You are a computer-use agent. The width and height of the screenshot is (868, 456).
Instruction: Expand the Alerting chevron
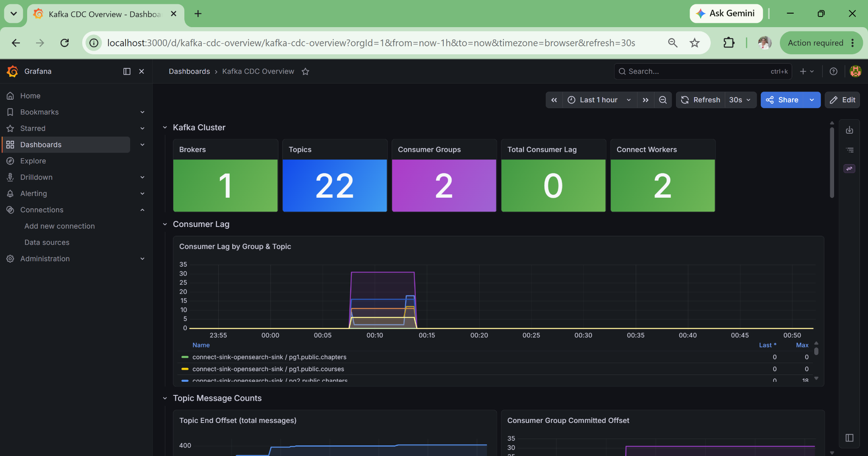[142, 193]
